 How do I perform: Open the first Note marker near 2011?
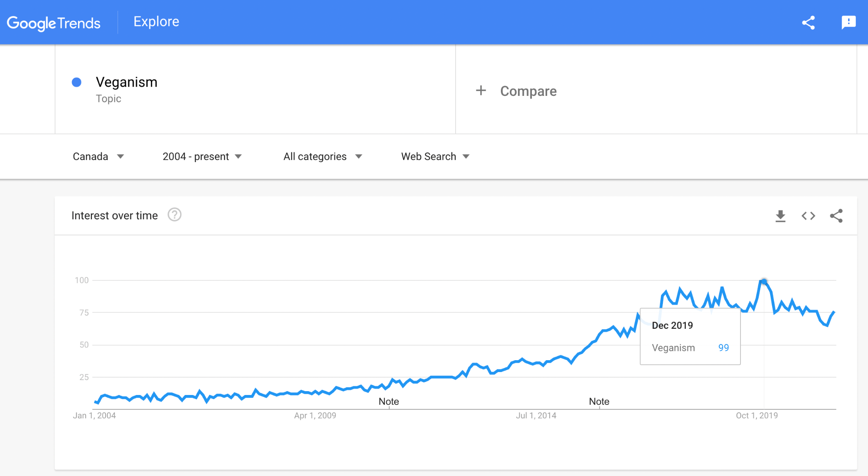[389, 401]
